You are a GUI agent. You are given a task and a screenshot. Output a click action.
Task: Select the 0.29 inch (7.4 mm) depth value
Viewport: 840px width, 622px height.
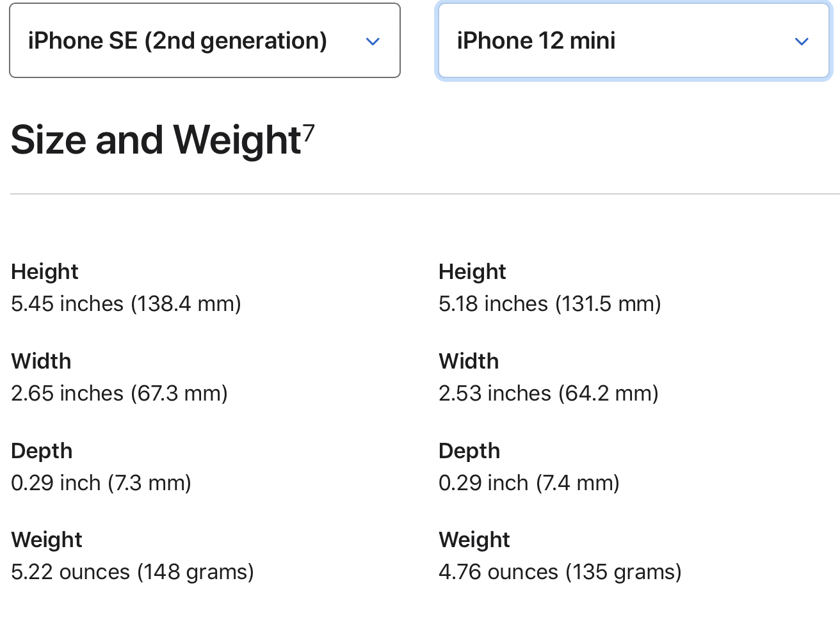tap(529, 482)
